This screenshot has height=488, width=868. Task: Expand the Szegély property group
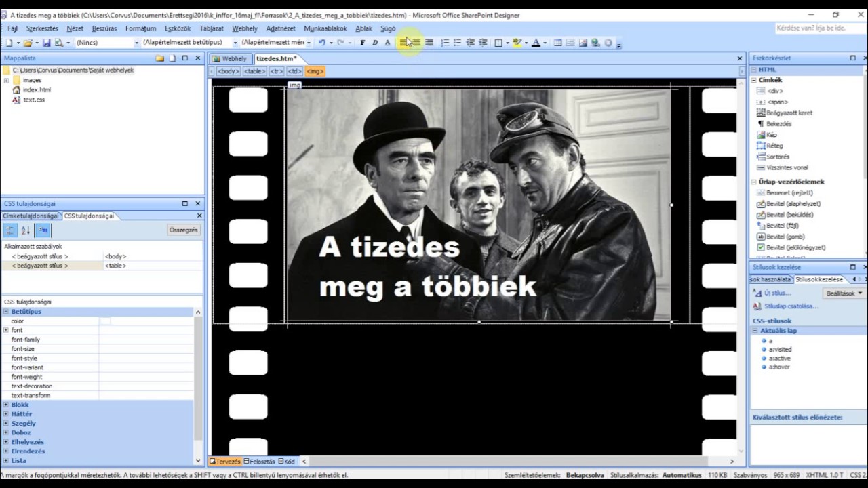(6, 424)
